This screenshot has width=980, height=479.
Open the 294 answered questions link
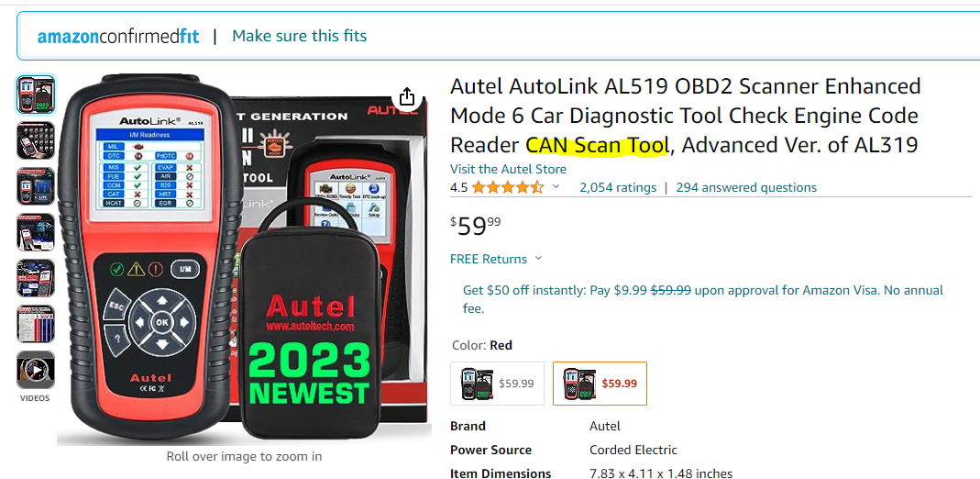click(x=746, y=187)
